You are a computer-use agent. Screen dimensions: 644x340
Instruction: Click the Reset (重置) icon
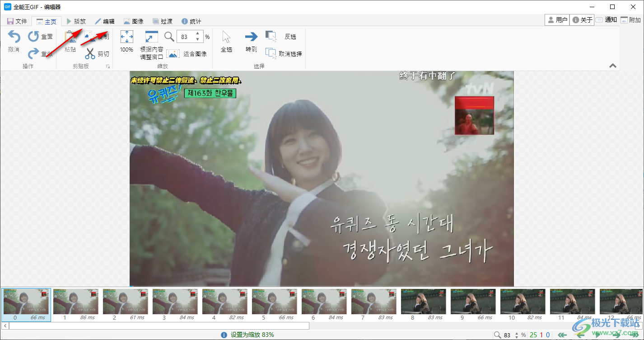(34, 36)
